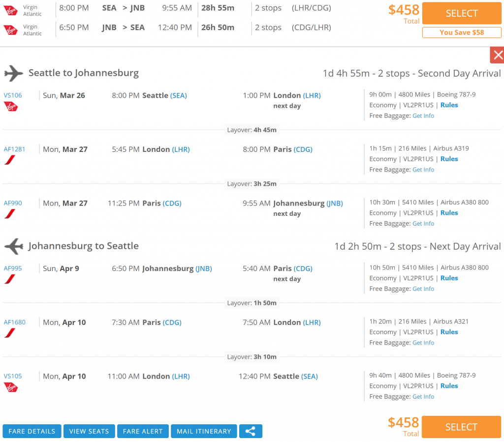Click Mail Itinerary button

tap(204, 431)
